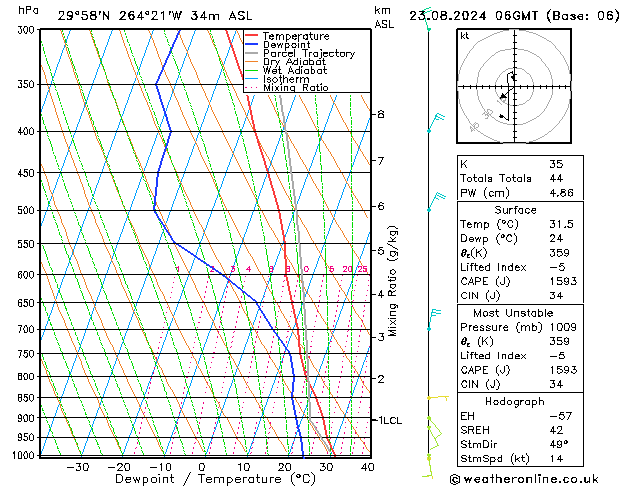
Task: Click the 'kt' label in hodograph box
Action: point(465,35)
